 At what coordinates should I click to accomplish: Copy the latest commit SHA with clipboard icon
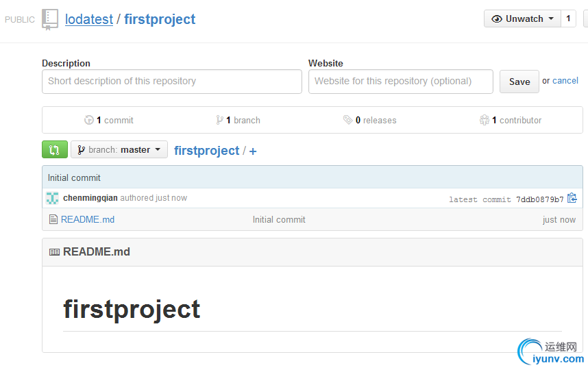[x=572, y=198]
